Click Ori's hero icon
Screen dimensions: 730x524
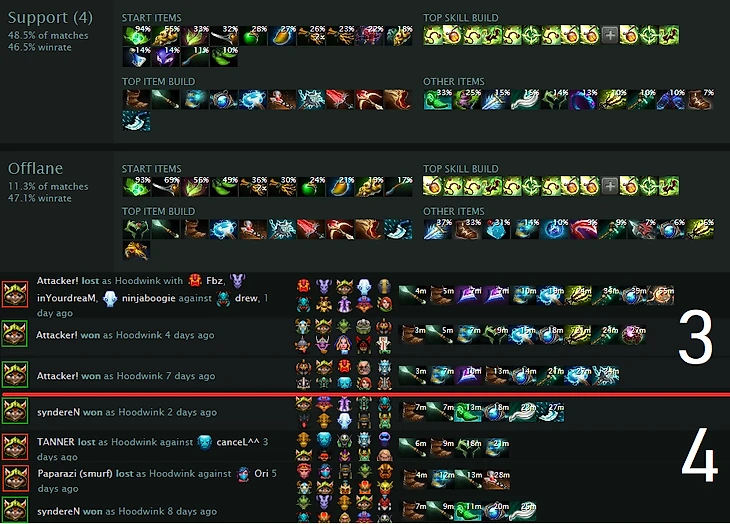point(243,474)
